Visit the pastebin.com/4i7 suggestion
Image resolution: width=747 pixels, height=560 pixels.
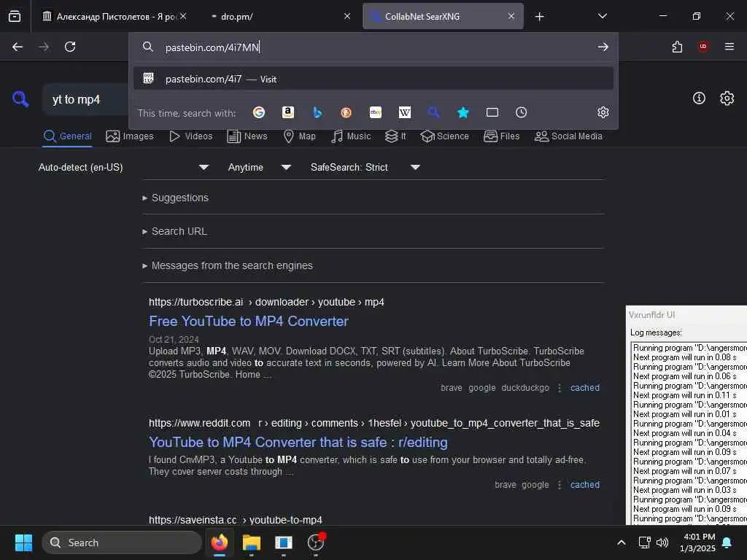(x=373, y=79)
